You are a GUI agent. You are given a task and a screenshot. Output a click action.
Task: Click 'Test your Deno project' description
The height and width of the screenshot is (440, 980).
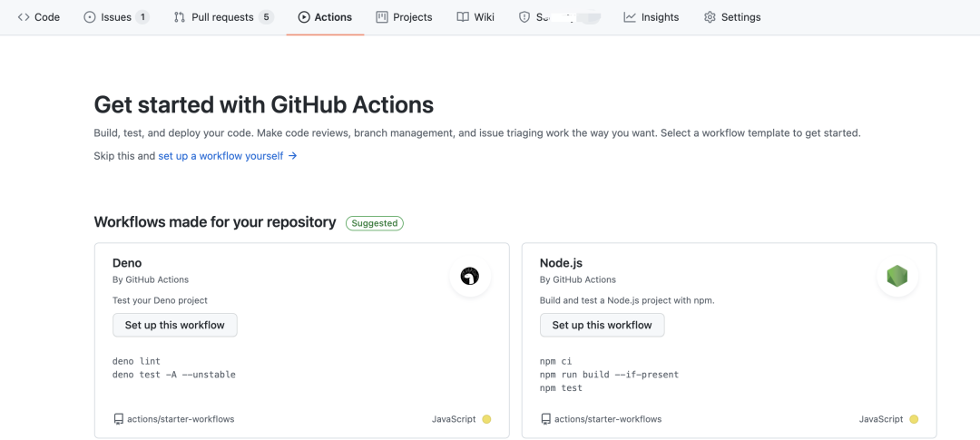click(x=160, y=300)
